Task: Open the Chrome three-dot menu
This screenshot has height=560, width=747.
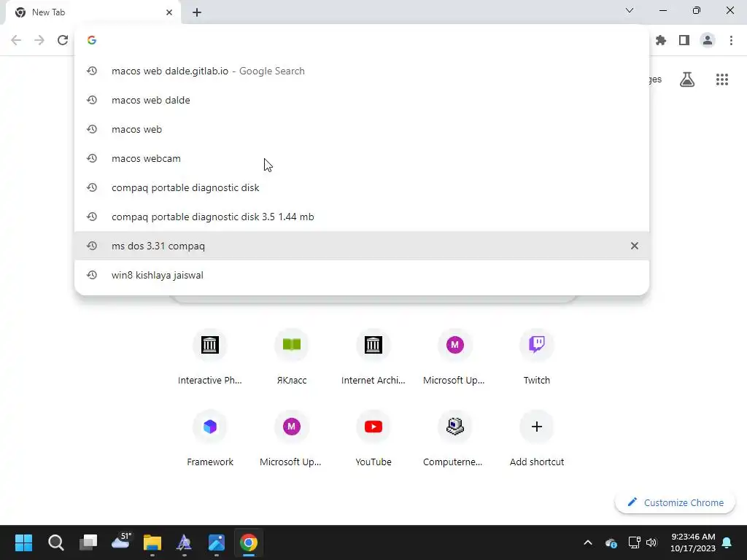Action: (731, 41)
